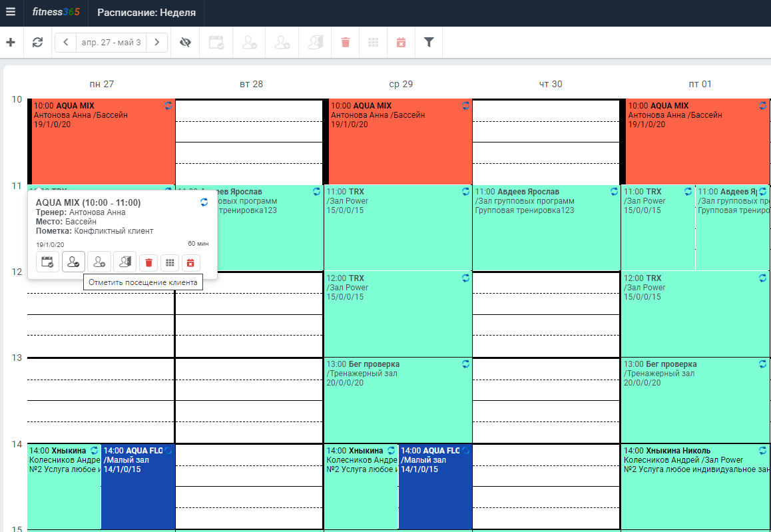Image resolution: width=771 pixels, height=532 pixels.
Task: Click the grid icon in top toolbar
Action: point(374,43)
